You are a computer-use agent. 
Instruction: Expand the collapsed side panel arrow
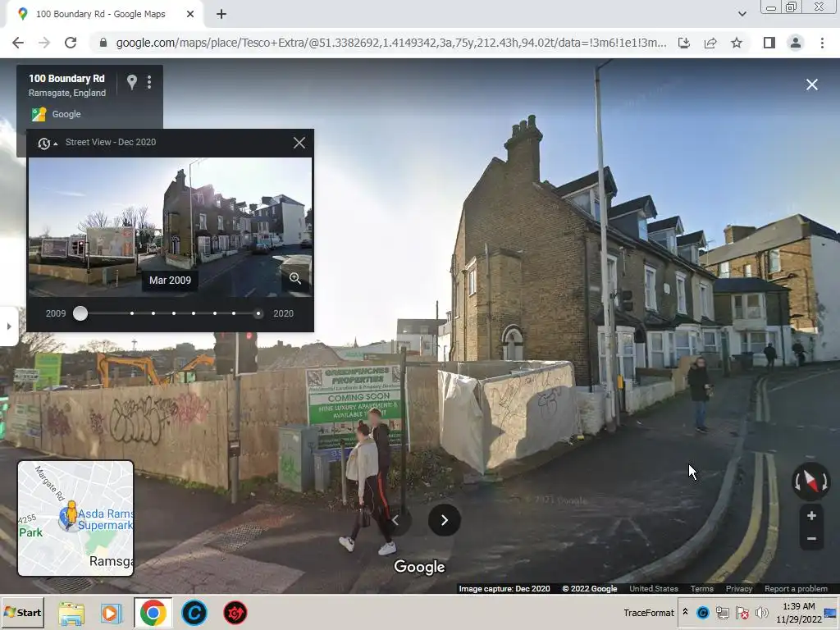point(8,326)
